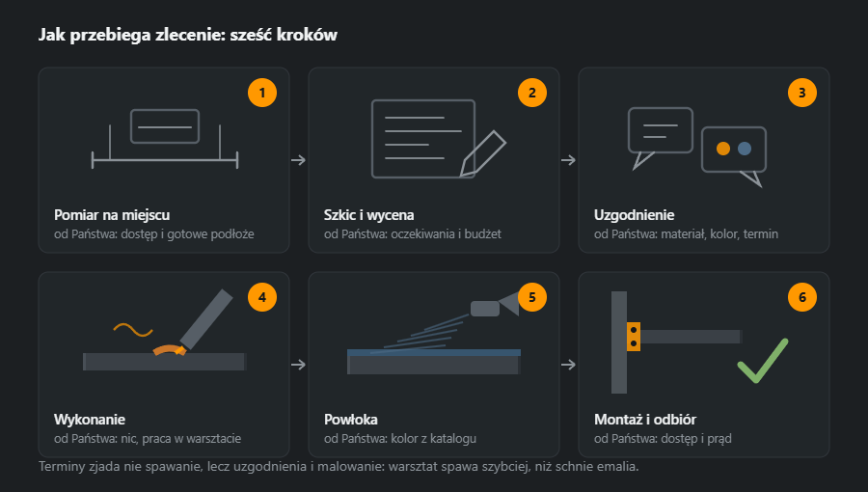Image resolution: width=868 pixels, height=492 pixels.
Task: Click the arrow between steps 1 and 2
Action: [298, 160]
